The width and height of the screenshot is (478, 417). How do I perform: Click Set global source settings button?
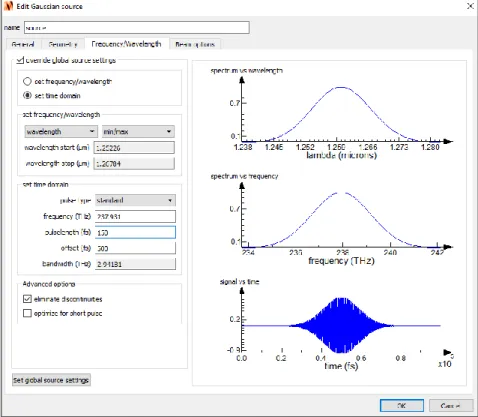pyautogui.click(x=51, y=380)
